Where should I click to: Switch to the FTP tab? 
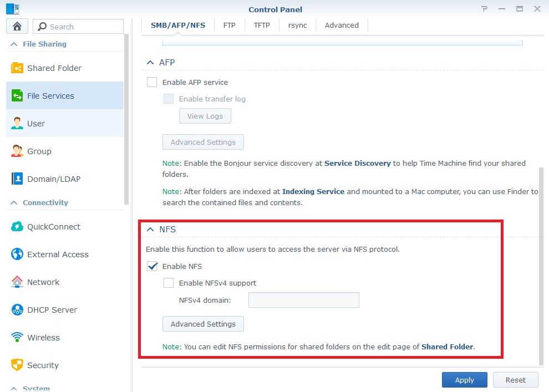(x=229, y=25)
